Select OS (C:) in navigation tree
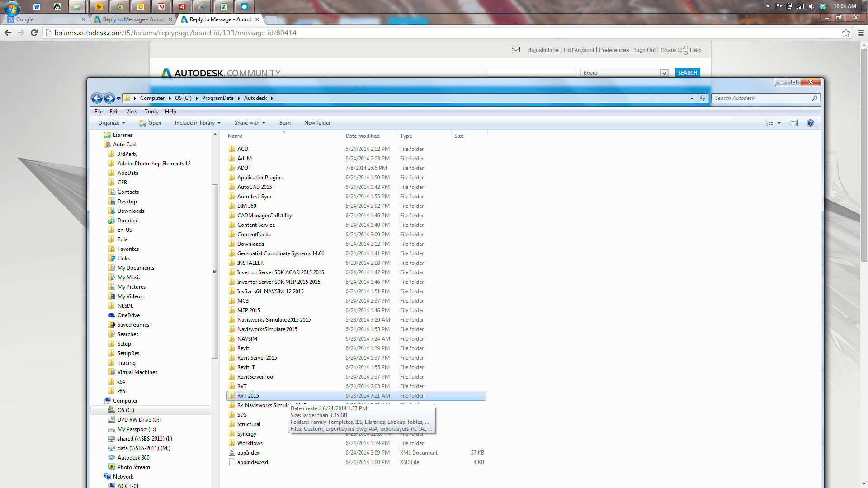Viewport: 868px width, 488px height. point(126,410)
